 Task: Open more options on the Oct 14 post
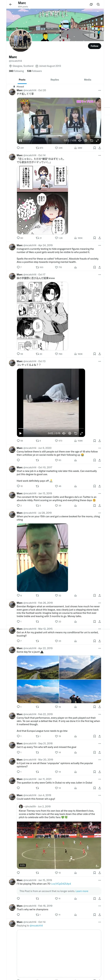click(x=100, y=155)
